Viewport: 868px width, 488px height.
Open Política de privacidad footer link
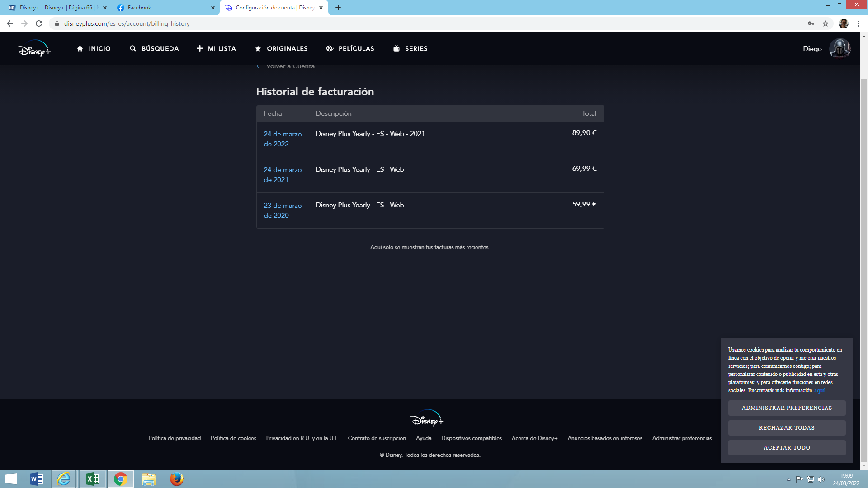[175, 438]
